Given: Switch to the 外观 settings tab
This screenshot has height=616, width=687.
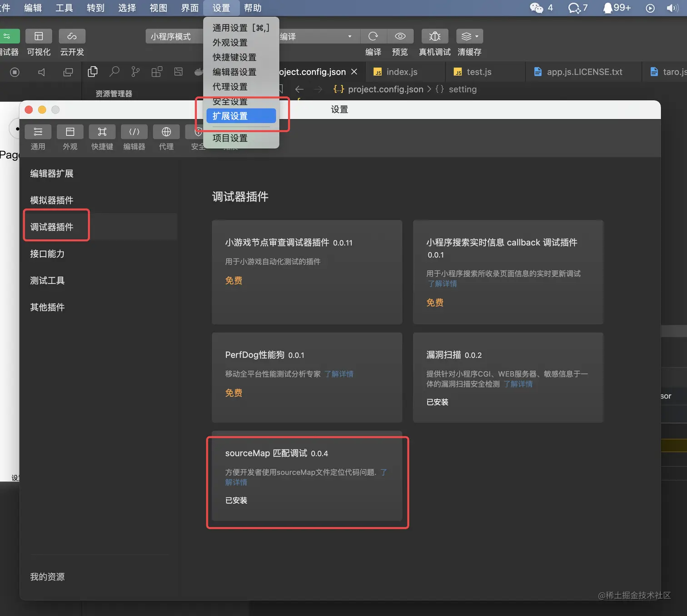Looking at the screenshot, I should click(x=70, y=137).
